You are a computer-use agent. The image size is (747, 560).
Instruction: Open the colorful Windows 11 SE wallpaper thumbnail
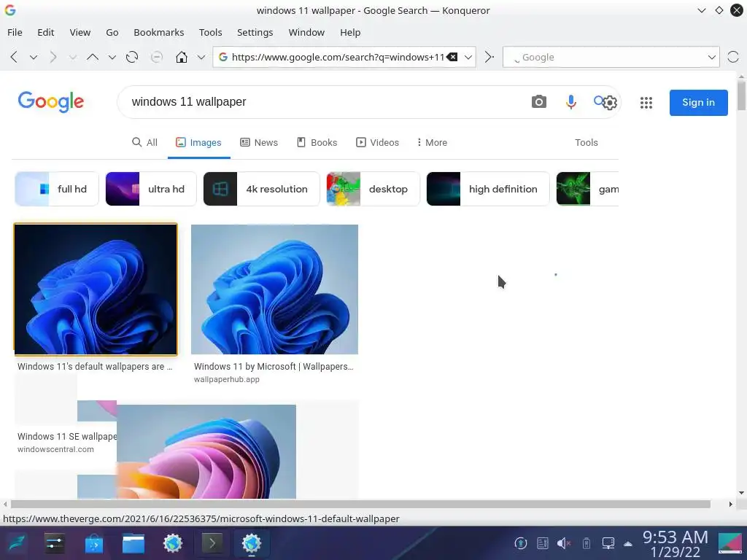pos(206,451)
